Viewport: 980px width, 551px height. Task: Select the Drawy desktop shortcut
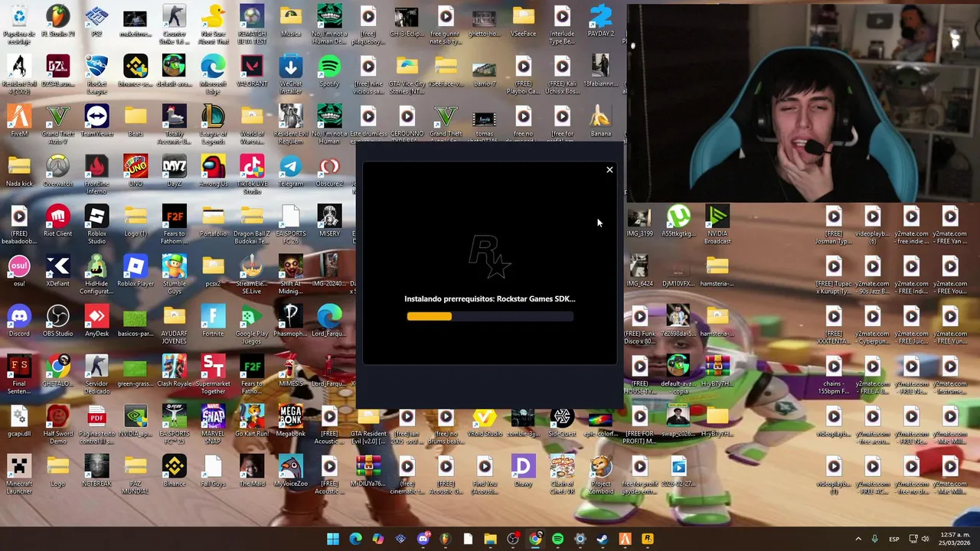[x=523, y=471]
